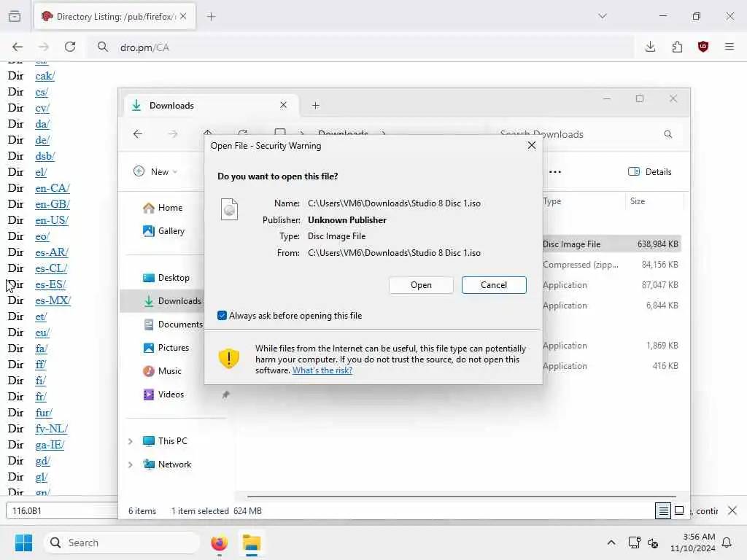The height and width of the screenshot is (560, 747).
Task: Click the File Explorer horizontal scrollbar
Action: pos(461,496)
